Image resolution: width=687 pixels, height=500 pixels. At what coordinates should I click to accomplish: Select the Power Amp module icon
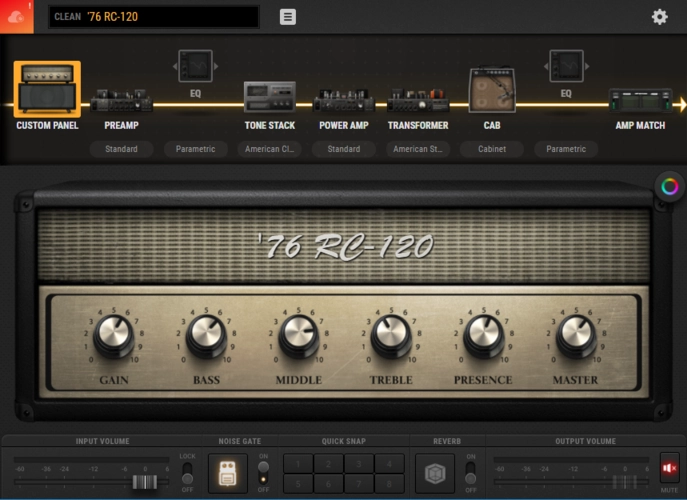tap(344, 100)
